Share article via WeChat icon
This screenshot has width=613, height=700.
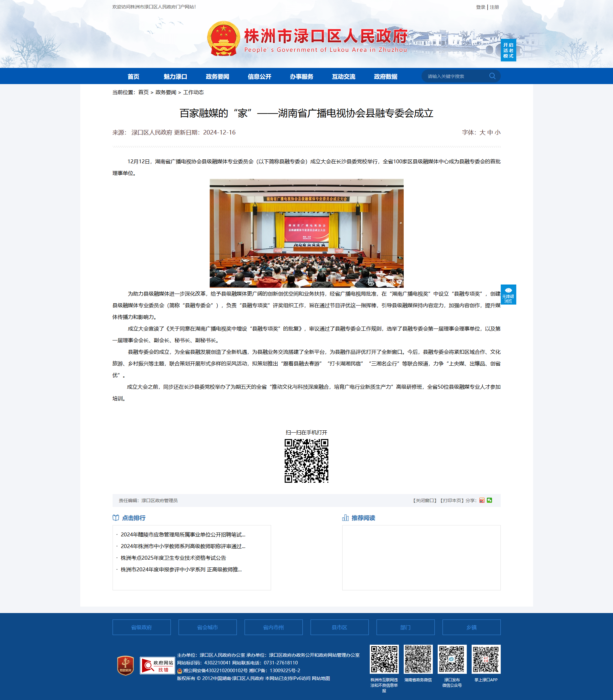[x=489, y=500]
